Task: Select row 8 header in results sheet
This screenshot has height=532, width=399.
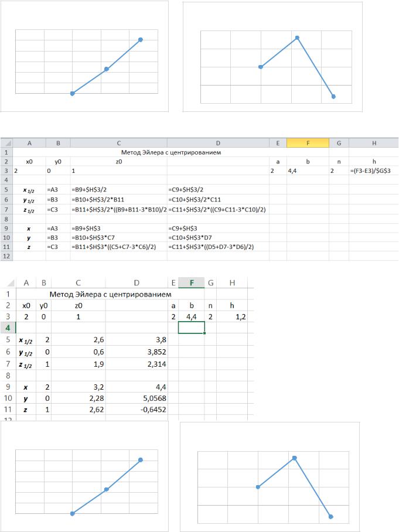Action: (8, 376)
